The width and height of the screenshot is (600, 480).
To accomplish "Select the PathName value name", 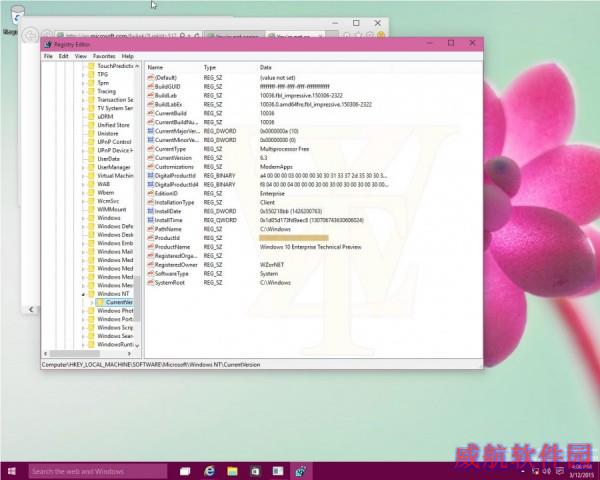I will (168, 229).
